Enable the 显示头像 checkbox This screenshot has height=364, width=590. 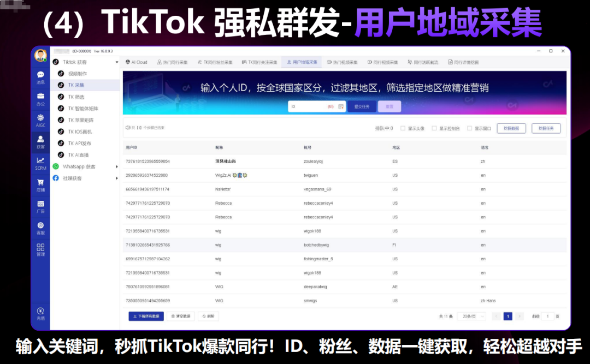point(403,129)
